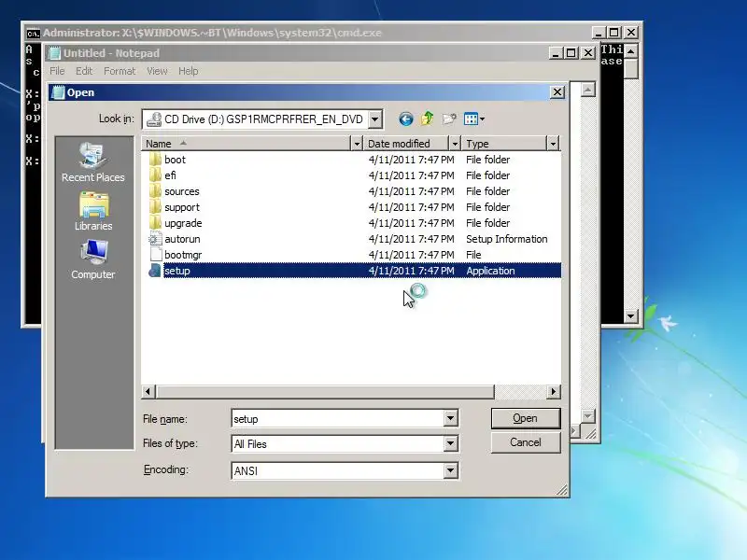Click the sources folder icon
Screen dimensions: 747x560
(155, 191)
